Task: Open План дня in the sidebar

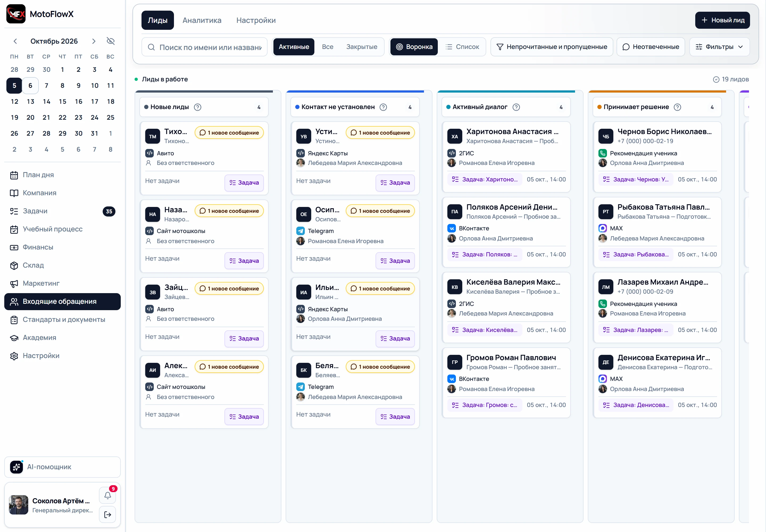Action: 62,175
